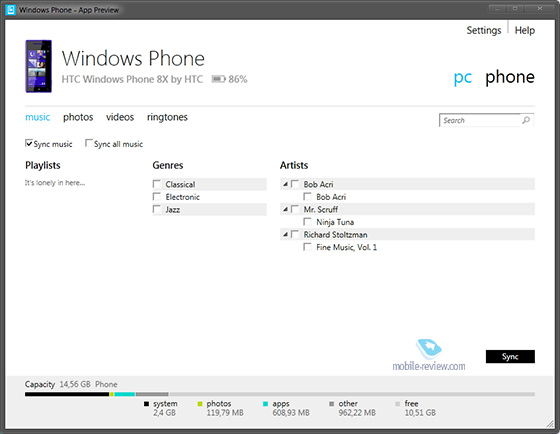Click the Artists heading

tap(294, 165)
